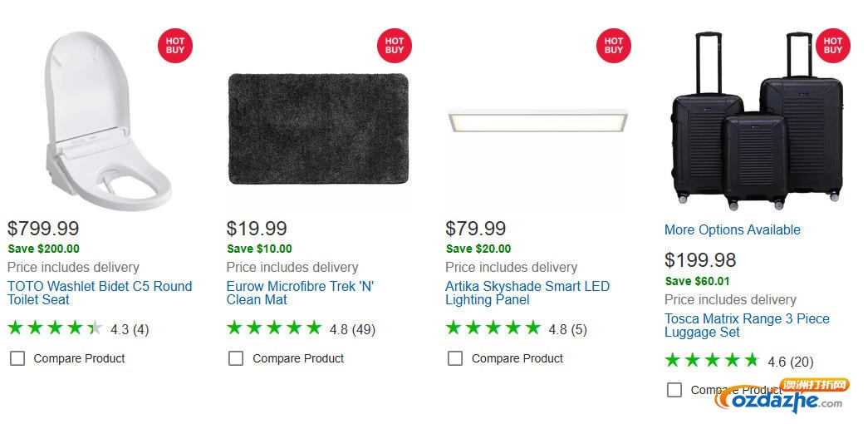Click the Hot Buy badge on Tosca luggage
Viewport: 868px width, 424px height.
coord(833,45)
